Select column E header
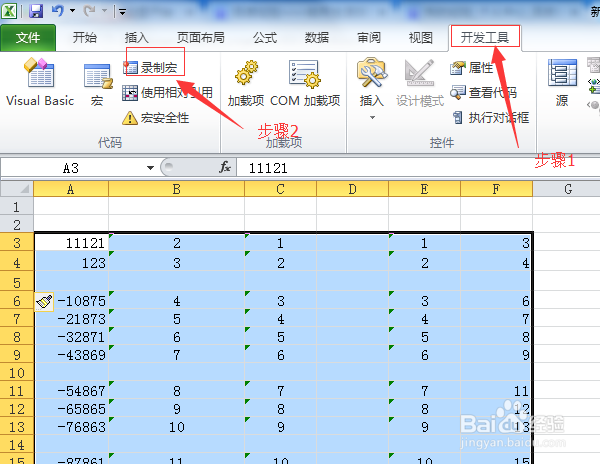Image resolution: width=600 pixels, height=464 pixels. click(x=424, y=189)
